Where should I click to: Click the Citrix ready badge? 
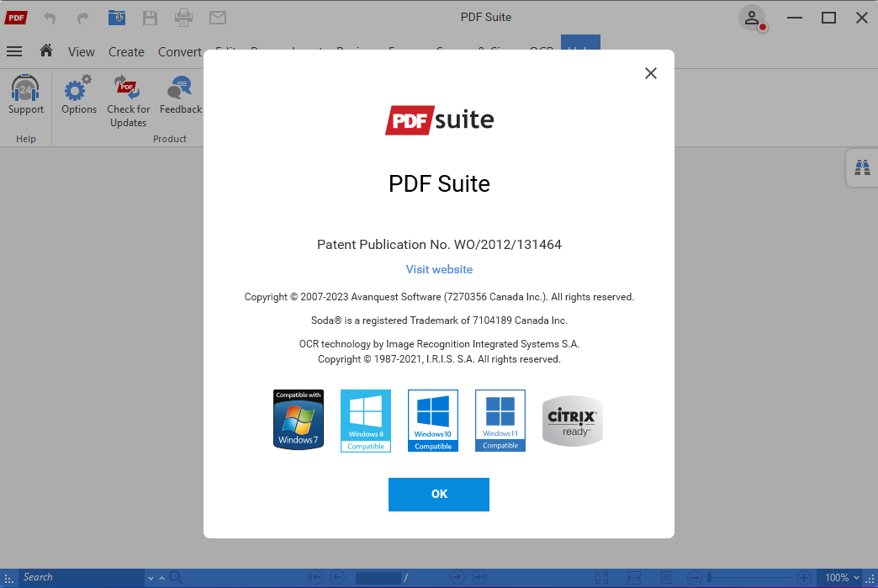pos(572,421)
